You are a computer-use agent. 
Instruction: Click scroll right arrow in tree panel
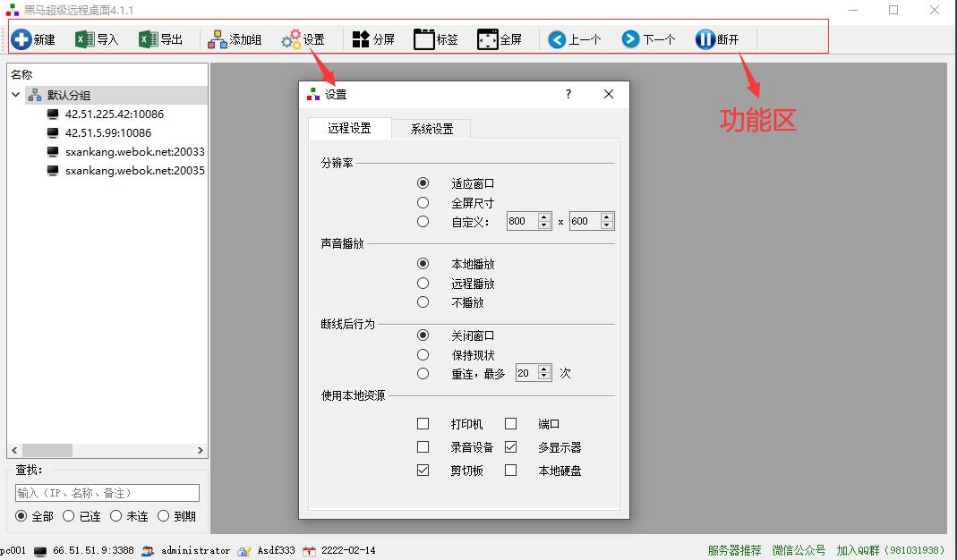201,450
